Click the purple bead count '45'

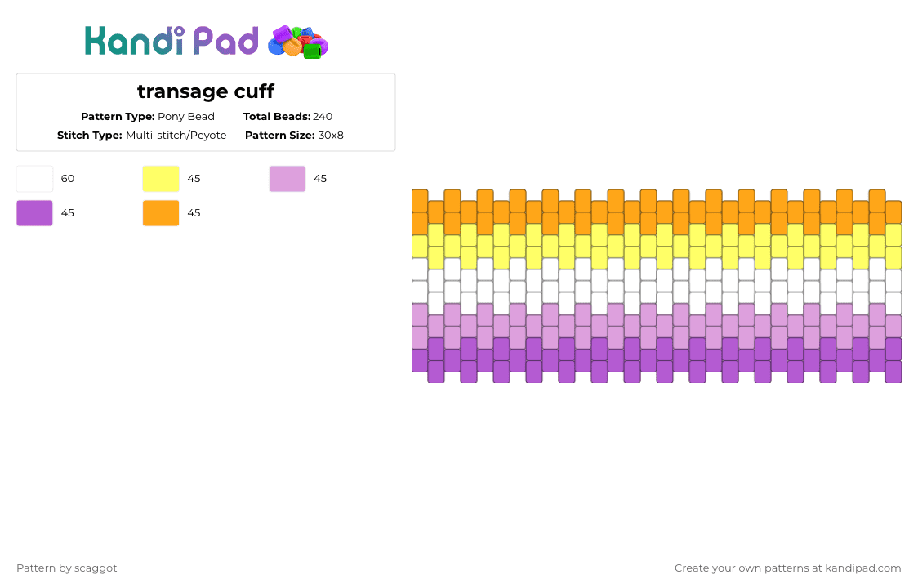68,213
